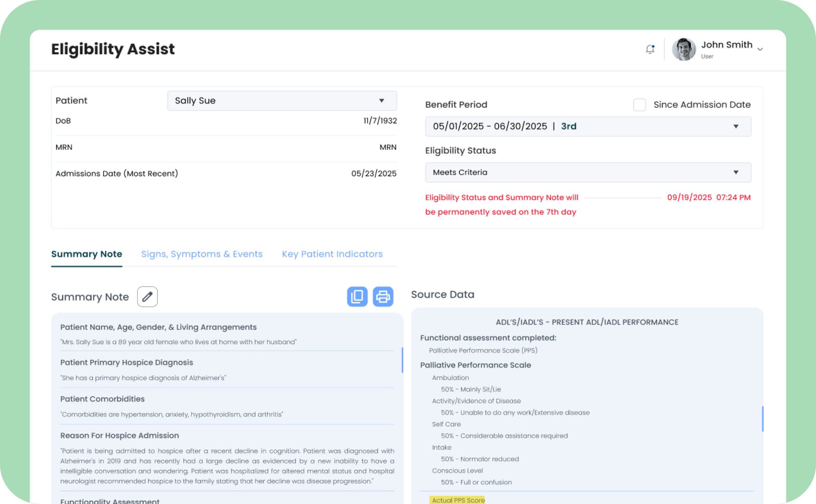Viewport: 816px width, 504px height.
Task: Click John Smith's profile avatar
Action: [x=683, y=49]
